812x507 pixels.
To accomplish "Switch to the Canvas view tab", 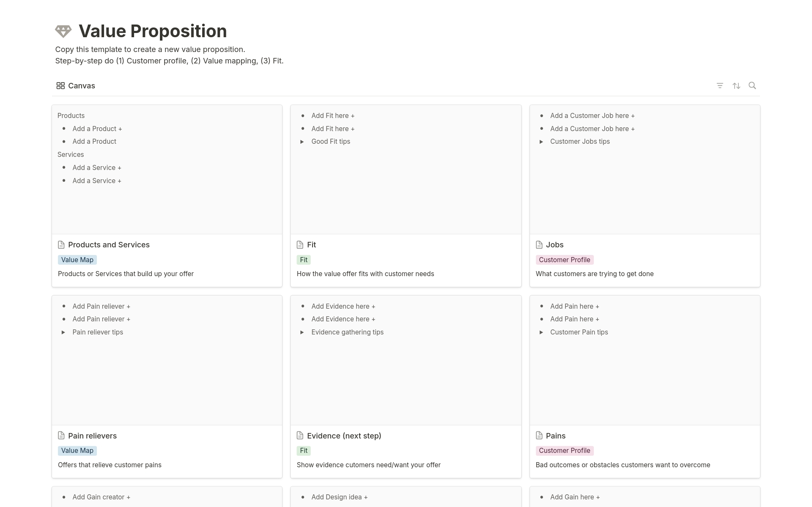I will coord(81,86).
